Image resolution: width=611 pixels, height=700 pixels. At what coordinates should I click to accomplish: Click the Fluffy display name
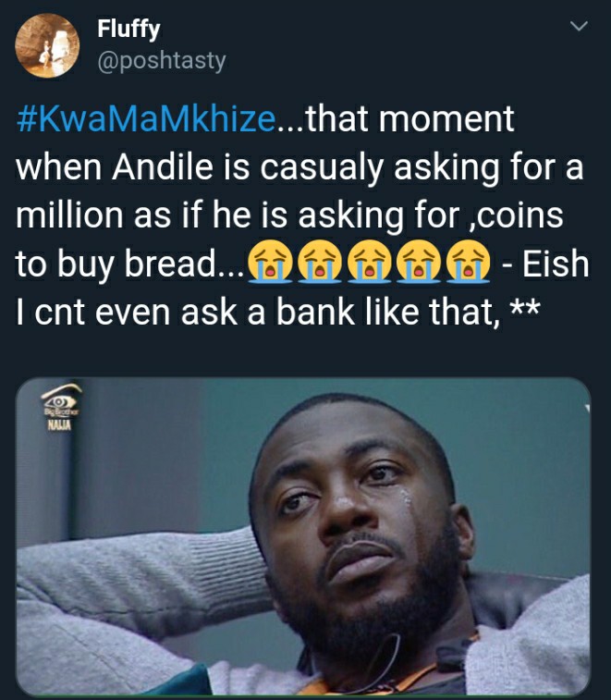(128, 30)
